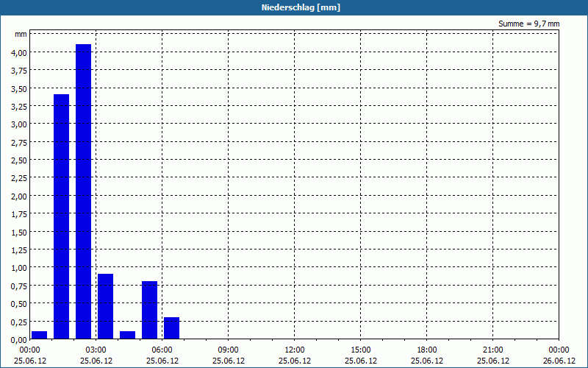Click the 09:00 time axis label
588x368 pixels.
228,350
